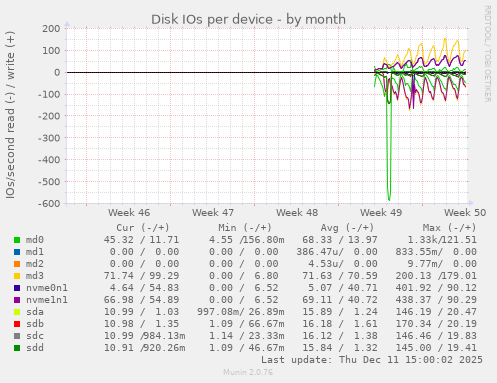Click the 'Avg (-/+)' column header
The image size is (497, 383).
[x=347, y=228]
